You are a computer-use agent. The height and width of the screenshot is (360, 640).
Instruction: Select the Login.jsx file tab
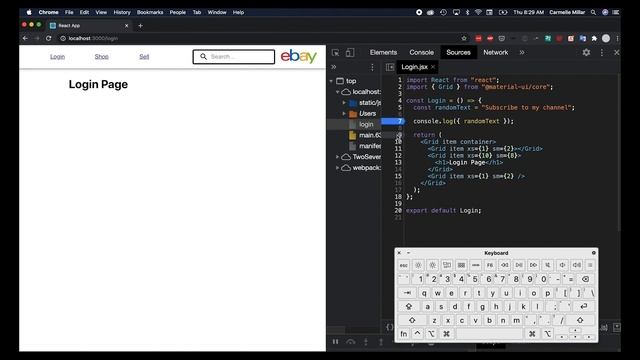414,67
